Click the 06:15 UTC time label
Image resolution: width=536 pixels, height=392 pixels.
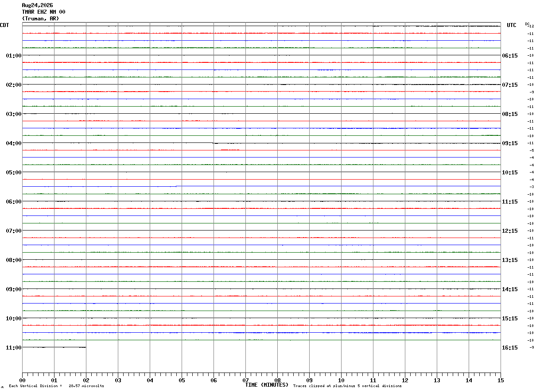[509, 56]
